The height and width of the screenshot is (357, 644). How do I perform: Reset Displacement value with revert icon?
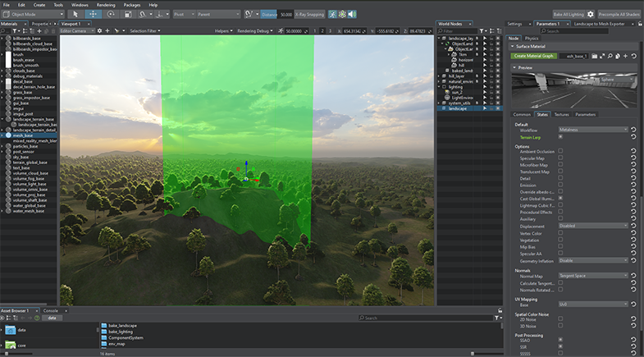point(633,226)
